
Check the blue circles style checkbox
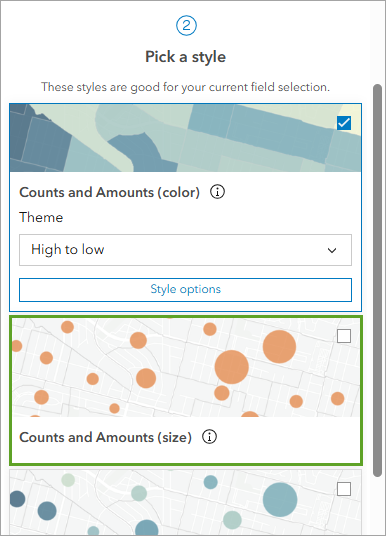click(x=344, y=489)
